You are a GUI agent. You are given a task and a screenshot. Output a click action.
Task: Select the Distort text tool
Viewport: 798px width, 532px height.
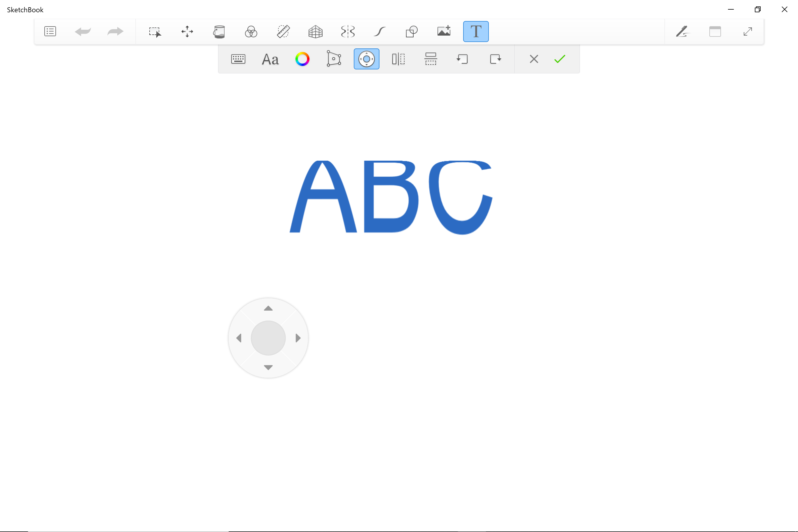[334, 59]
